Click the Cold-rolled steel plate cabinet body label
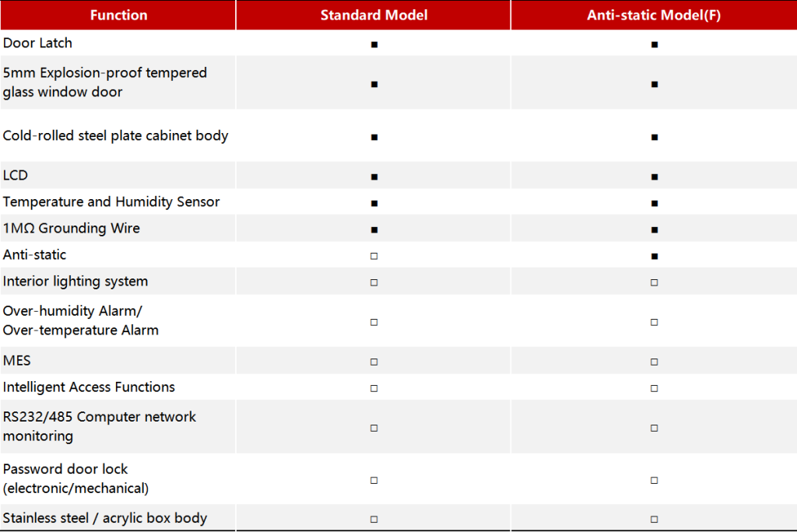Viewport: 797px width, 532px height. click(115, 135)
